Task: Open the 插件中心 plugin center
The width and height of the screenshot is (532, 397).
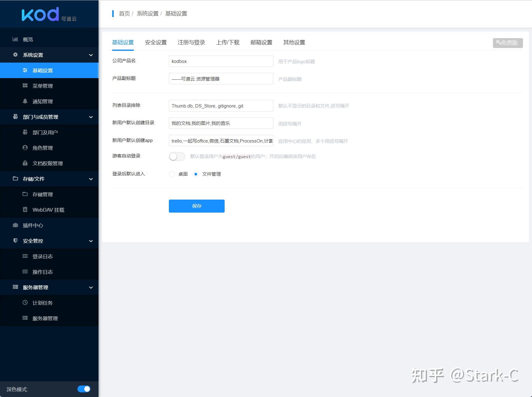Action: pos(33,225)
